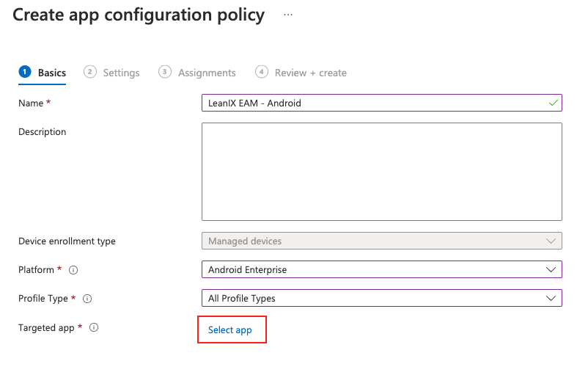Click the step 3 circle icon
This screenshot has width=588, height=375.
(165, 72)
